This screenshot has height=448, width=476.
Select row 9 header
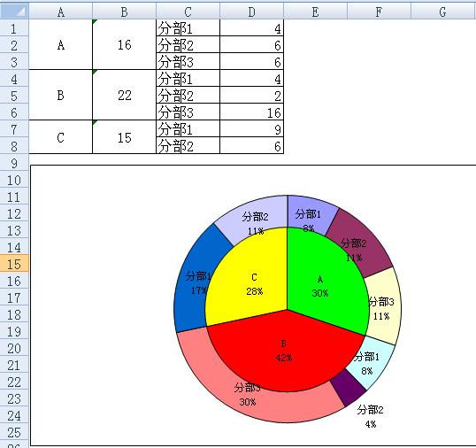point(14,163)
